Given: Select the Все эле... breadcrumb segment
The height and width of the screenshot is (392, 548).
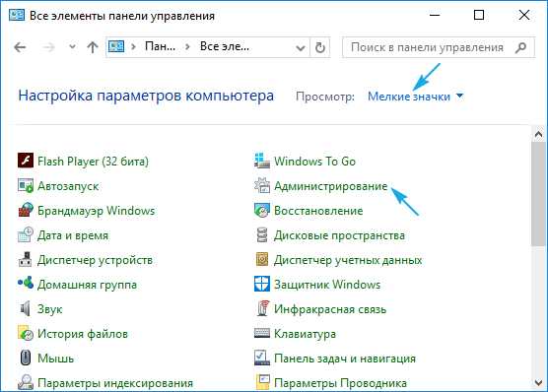Looking at the screenshot, I should coord(225,46).
